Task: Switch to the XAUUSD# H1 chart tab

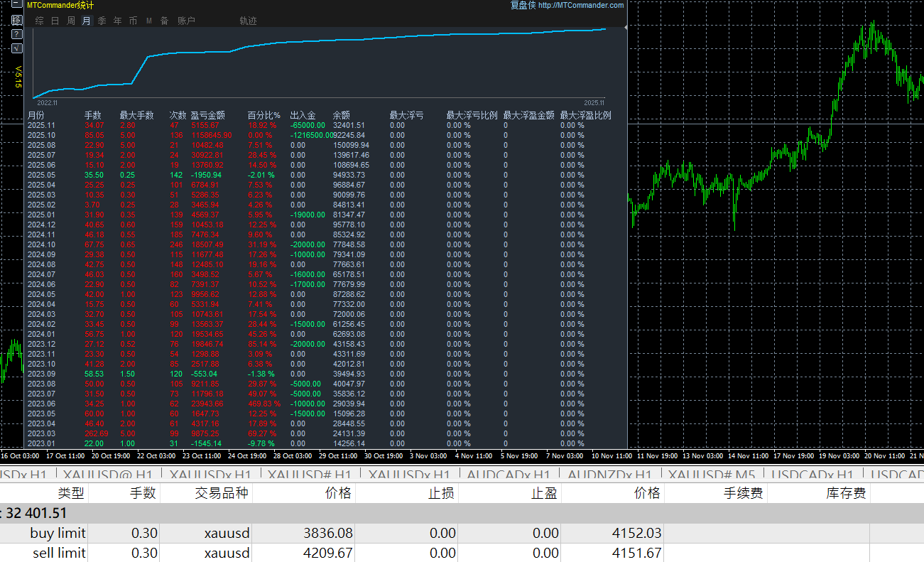Action: click(310, 475)
